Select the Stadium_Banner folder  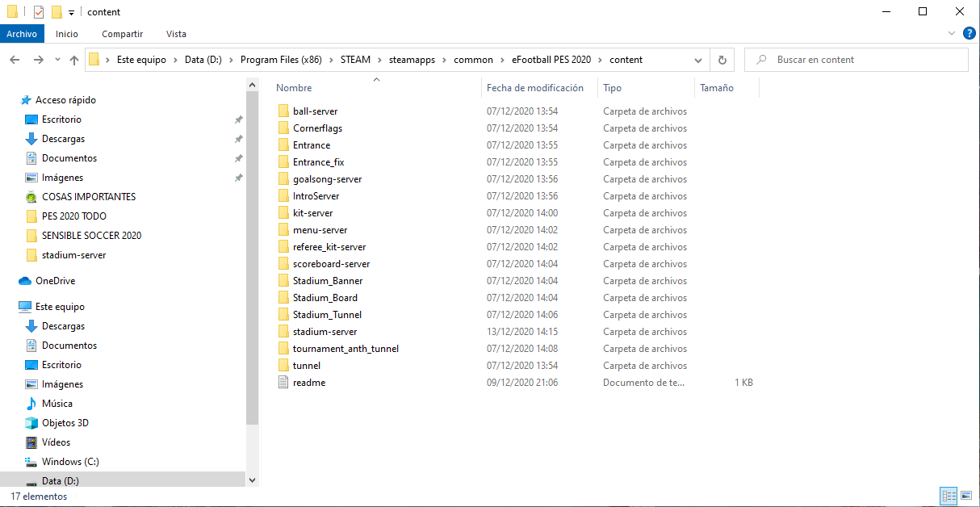pyautogui.click(x=328, y=281)
